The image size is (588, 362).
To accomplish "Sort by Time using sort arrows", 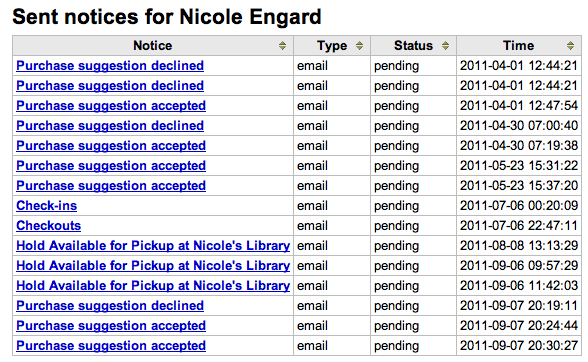I will tap(570, 46).
